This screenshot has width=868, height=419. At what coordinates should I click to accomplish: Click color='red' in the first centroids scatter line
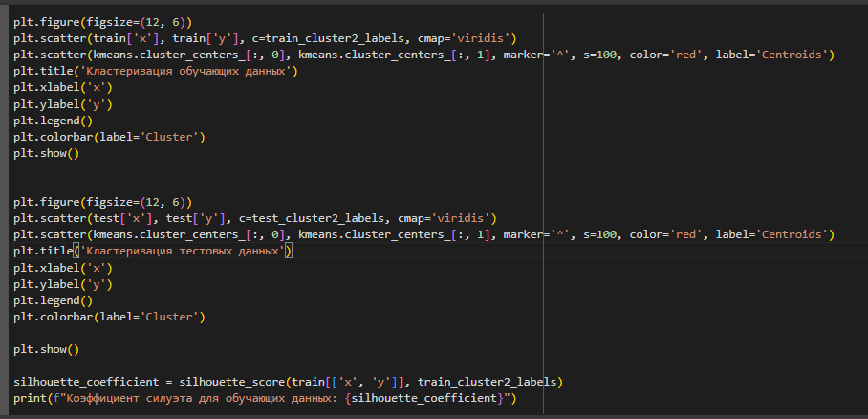[666, 55]
